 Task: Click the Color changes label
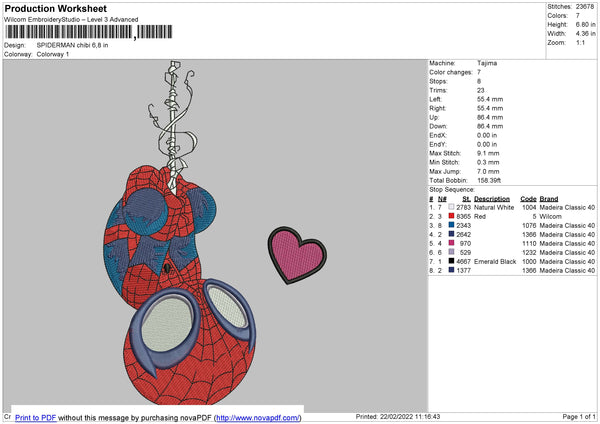(451, 72)
